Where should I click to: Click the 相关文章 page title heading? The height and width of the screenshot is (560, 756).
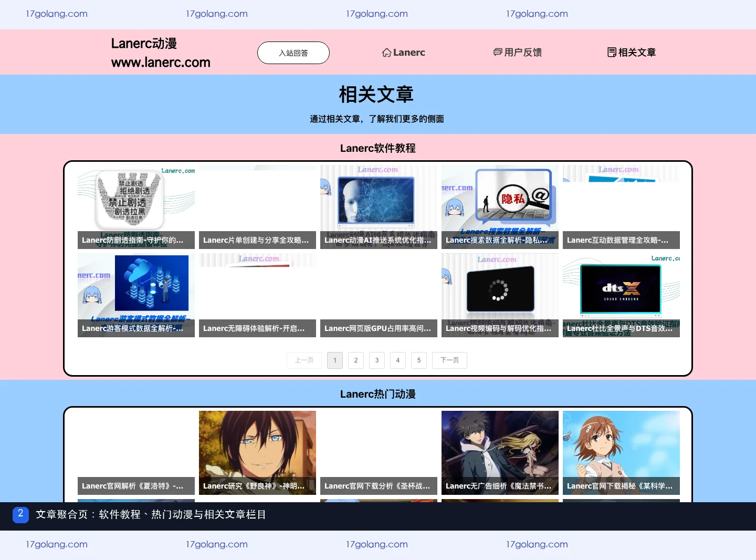tap(376, 95)
